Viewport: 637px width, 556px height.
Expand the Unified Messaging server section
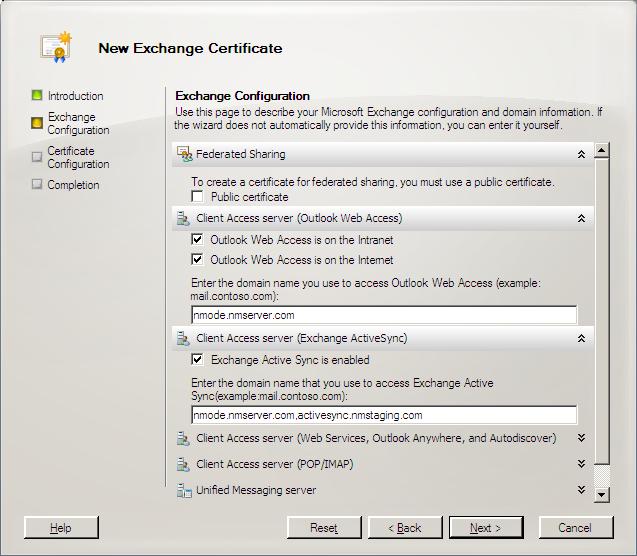coord(581,490)
